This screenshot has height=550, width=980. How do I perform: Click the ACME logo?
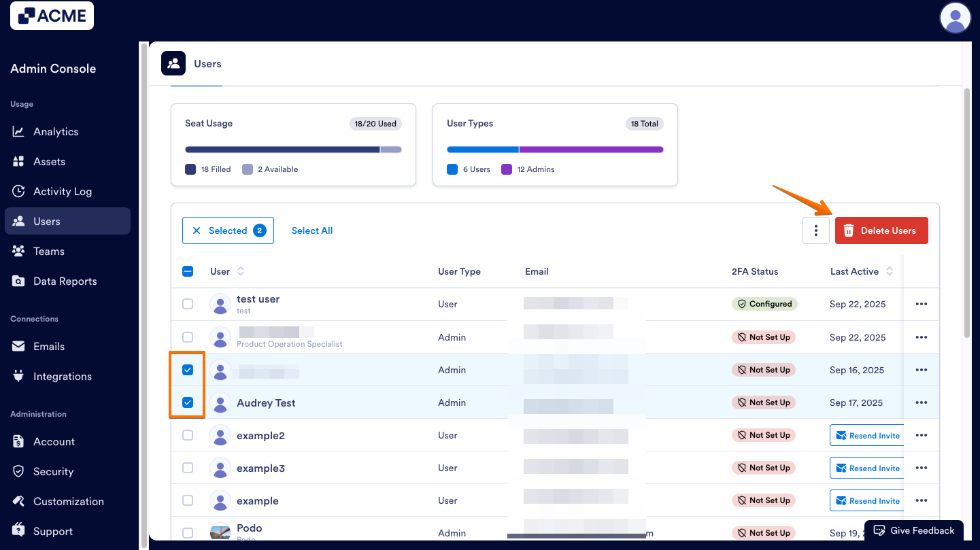(52, 16)
